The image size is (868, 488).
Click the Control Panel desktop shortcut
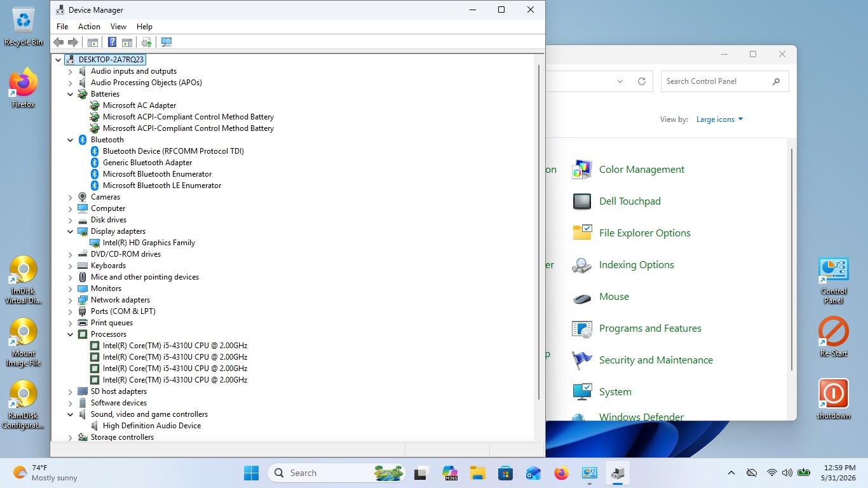(x=834, y=280)
